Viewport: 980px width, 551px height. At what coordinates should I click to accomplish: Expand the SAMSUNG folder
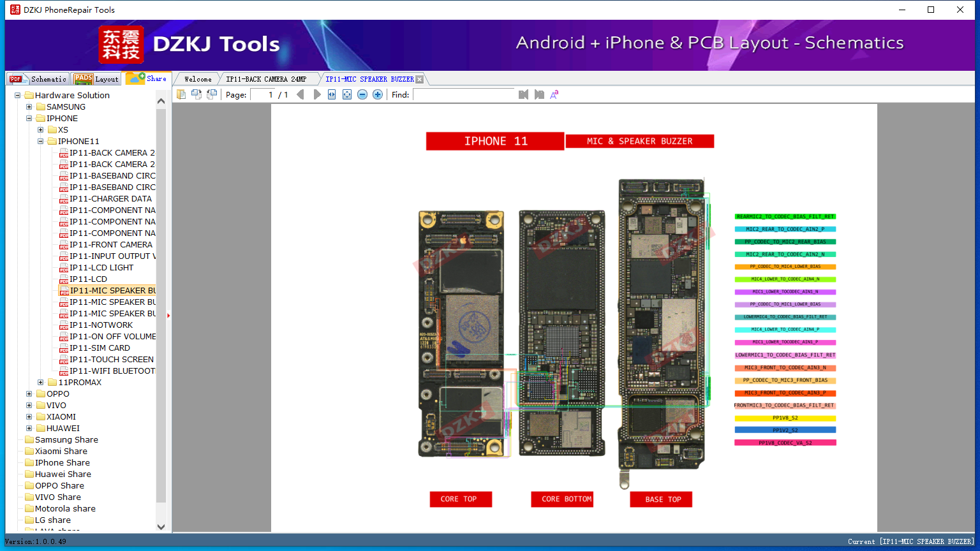[x=29, y=107]
